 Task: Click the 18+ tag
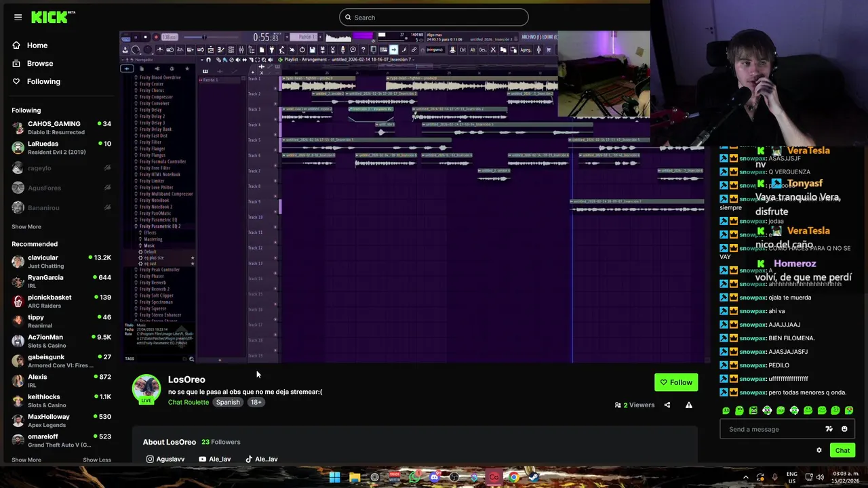click(x=256, y=402)
